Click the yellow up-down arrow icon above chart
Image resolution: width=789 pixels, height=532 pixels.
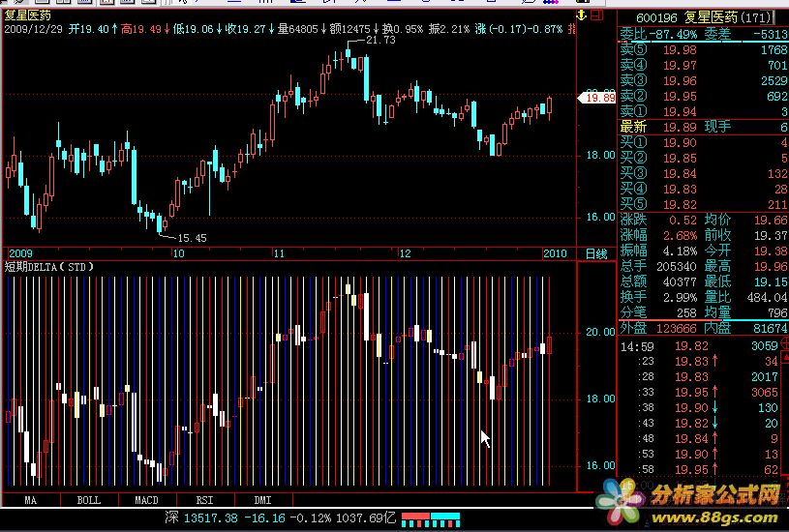click(582, 15)
